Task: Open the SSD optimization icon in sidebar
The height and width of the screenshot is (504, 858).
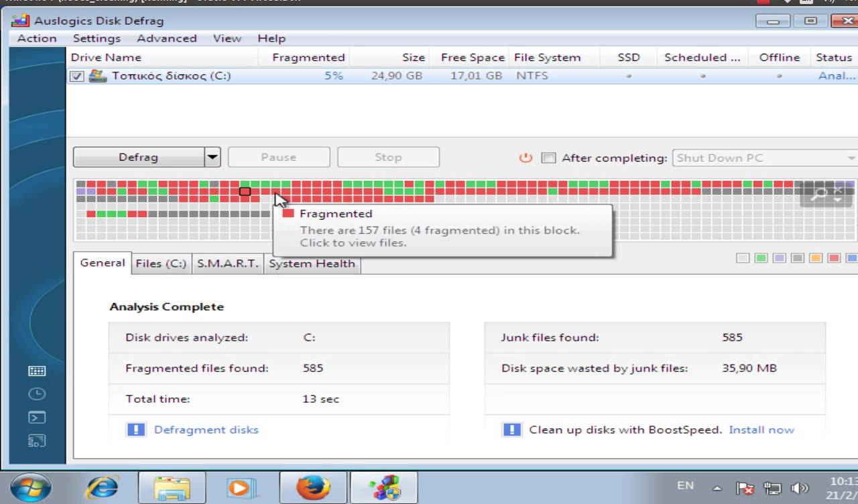Action: [x=37, y=441]
